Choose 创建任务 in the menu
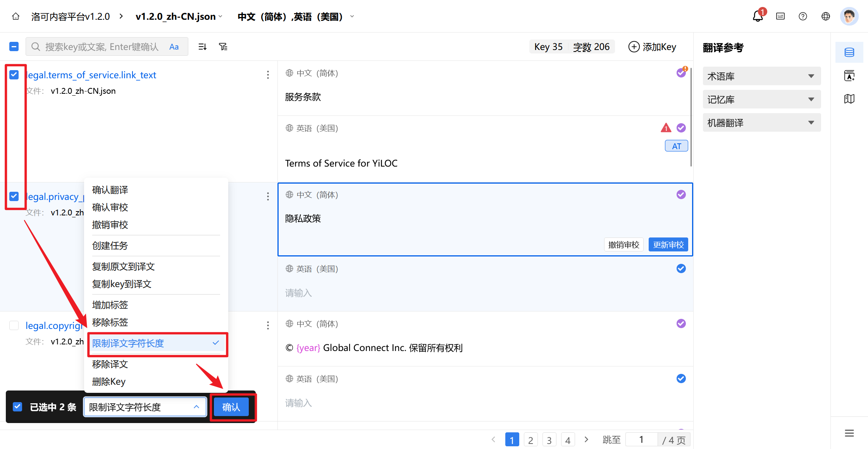Viewport: 868px width, 449px height. pos(110,246)
